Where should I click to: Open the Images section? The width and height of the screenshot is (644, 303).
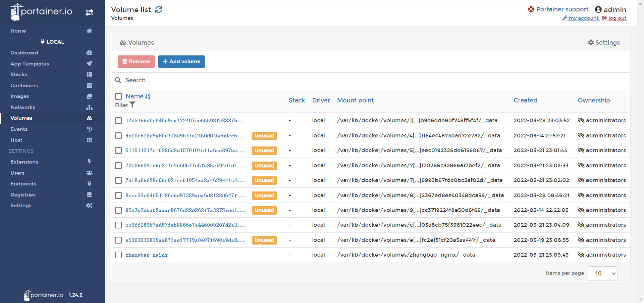click(x=20, y=96)
